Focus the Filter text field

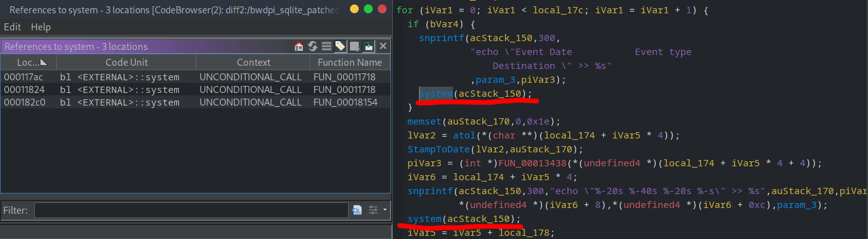[191, 210]
